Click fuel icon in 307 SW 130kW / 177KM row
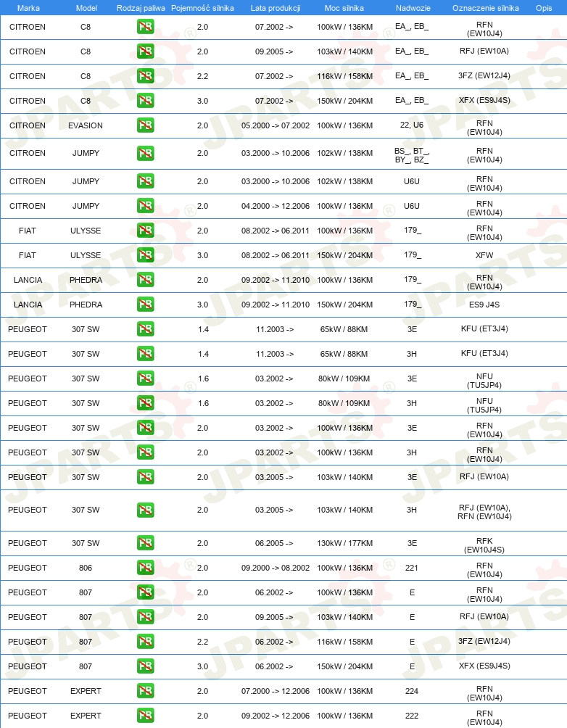This screenshot has width=567, height=728. coord(145,543)
